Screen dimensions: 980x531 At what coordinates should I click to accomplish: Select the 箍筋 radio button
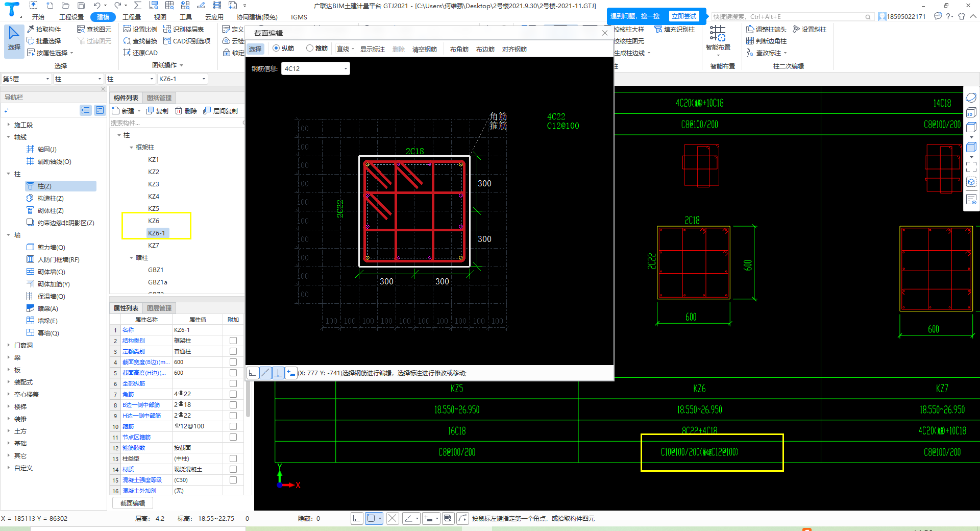(x=310, y=48)
